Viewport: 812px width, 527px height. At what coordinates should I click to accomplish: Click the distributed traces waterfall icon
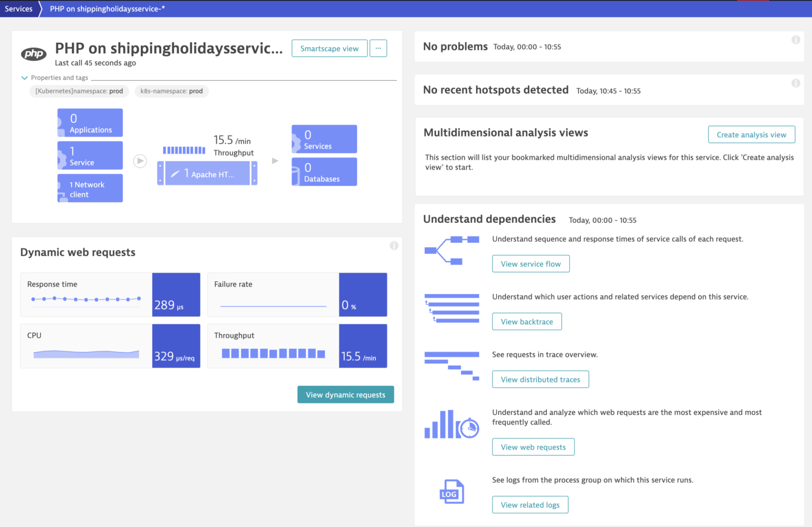[x=452, y=366]
